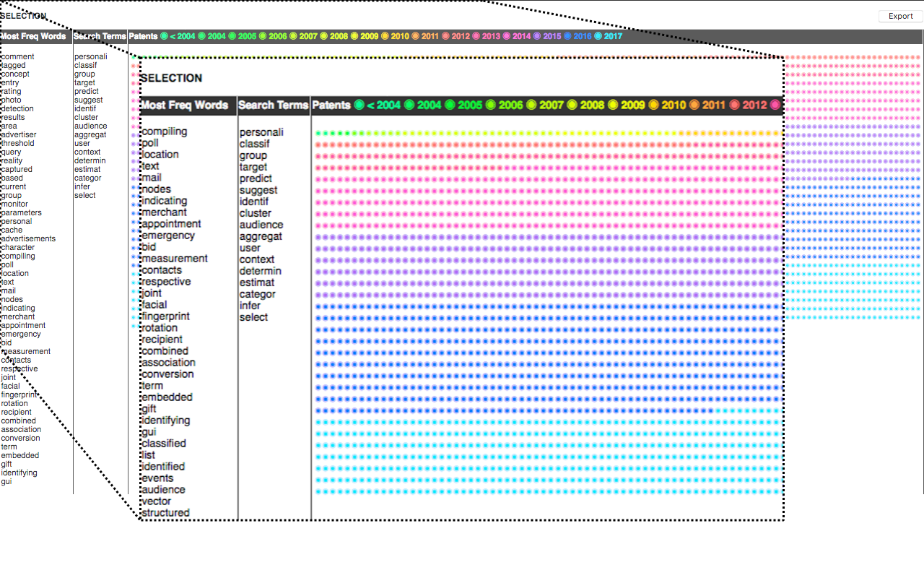This screenshot has width=924, height=578.
Task: Click the 2010 legend dot in magnified inset
Action: pos(653,105)
